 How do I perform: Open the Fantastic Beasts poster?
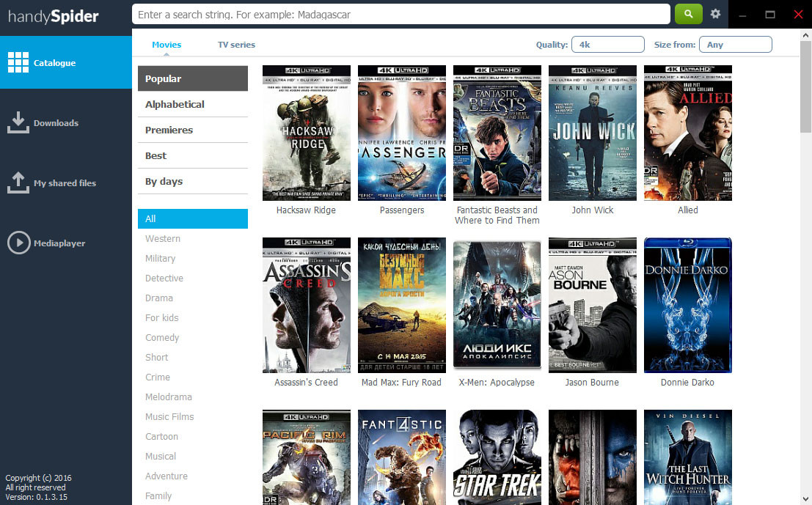click(497, 133)
